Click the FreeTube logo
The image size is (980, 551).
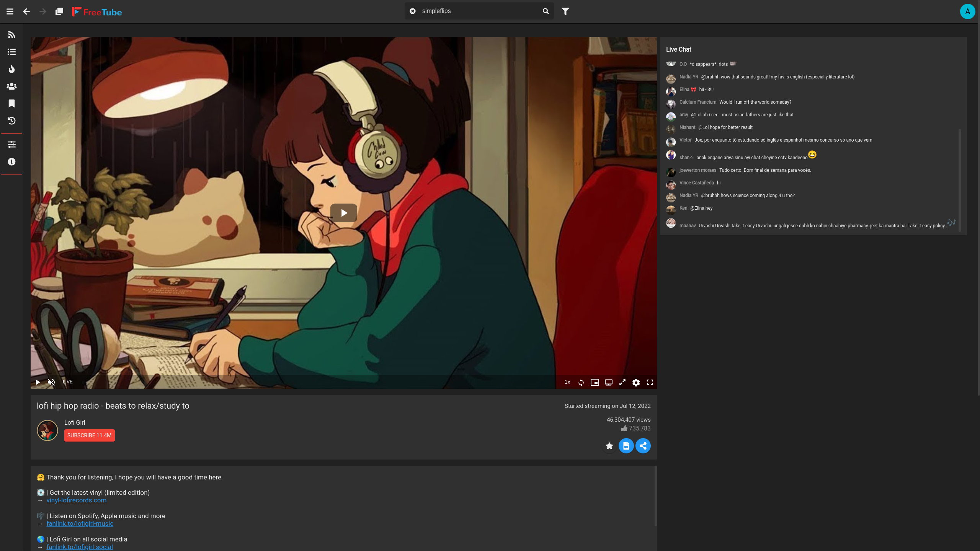click(x=97, y=12)
